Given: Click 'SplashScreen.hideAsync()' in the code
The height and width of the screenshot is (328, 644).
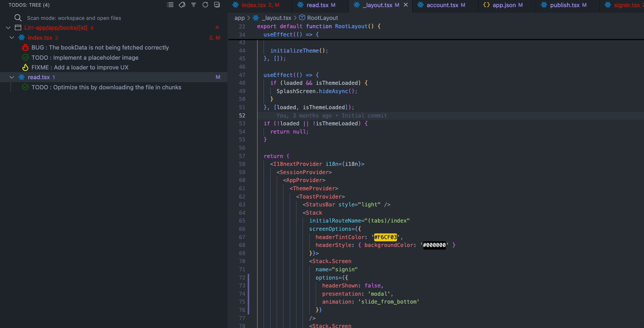Looking at the screenshot, I should click(315, 91).
